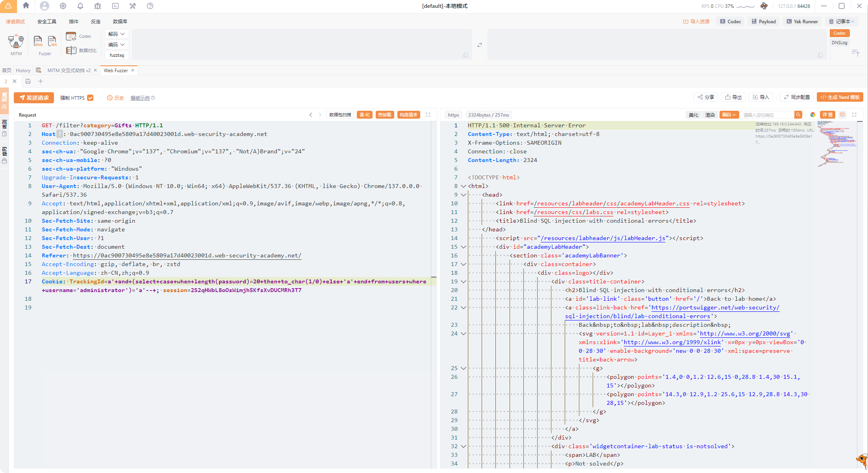Open response in Chrome browser icon
This screenshot has height=473, width=868.
(x=813, y=115)
